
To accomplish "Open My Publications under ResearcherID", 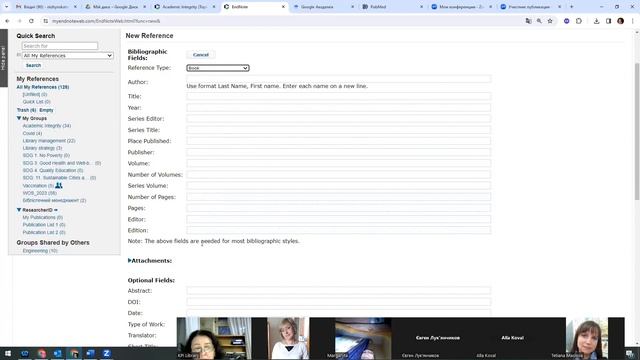I will pos(42,217).
